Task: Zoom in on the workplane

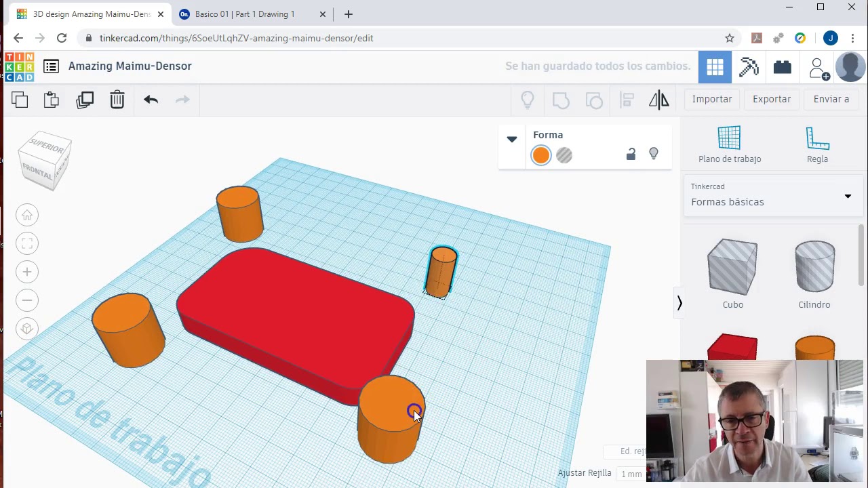Action: point(27,272)
